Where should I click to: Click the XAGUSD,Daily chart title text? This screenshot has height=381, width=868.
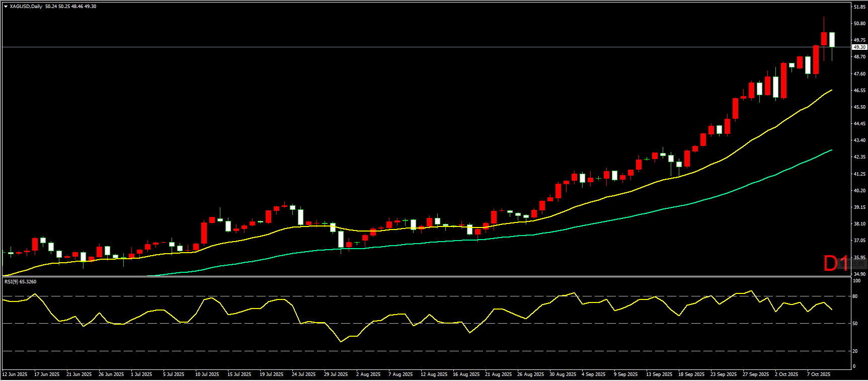point(26,7)
